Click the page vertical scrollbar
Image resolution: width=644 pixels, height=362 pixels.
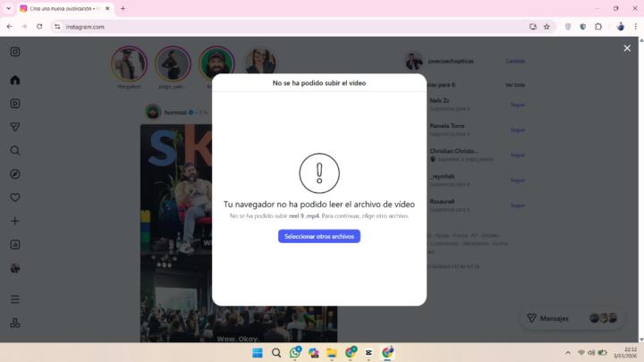(641, 189)
